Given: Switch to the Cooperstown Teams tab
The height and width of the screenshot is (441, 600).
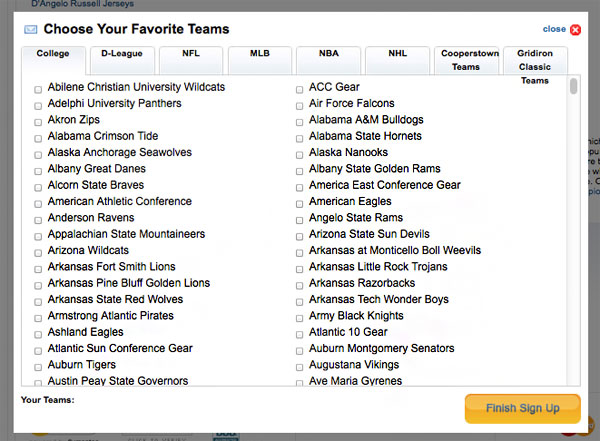Looking at the screenshot, I should pyautogui.click(x=465, y=60).
